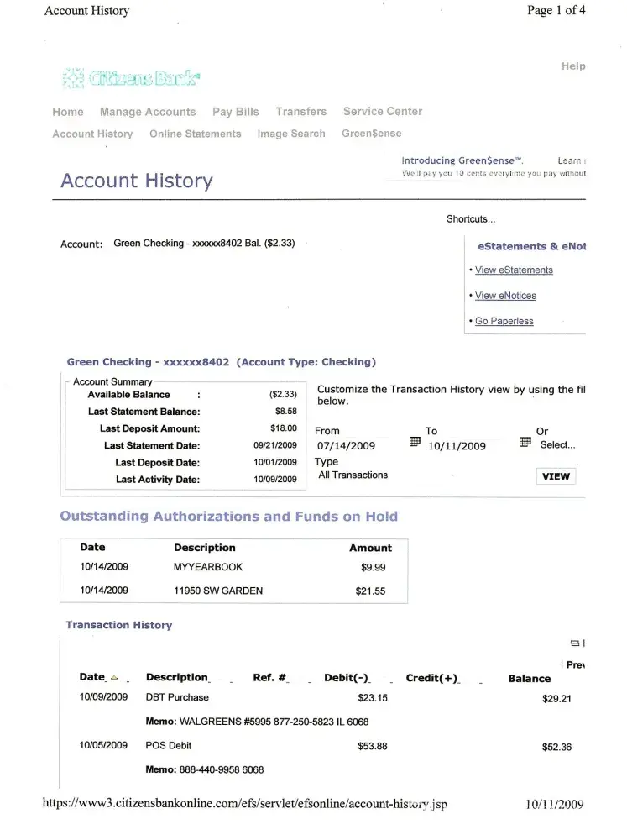
Task: Follow the View eStatements link
Action: [514, 270]
